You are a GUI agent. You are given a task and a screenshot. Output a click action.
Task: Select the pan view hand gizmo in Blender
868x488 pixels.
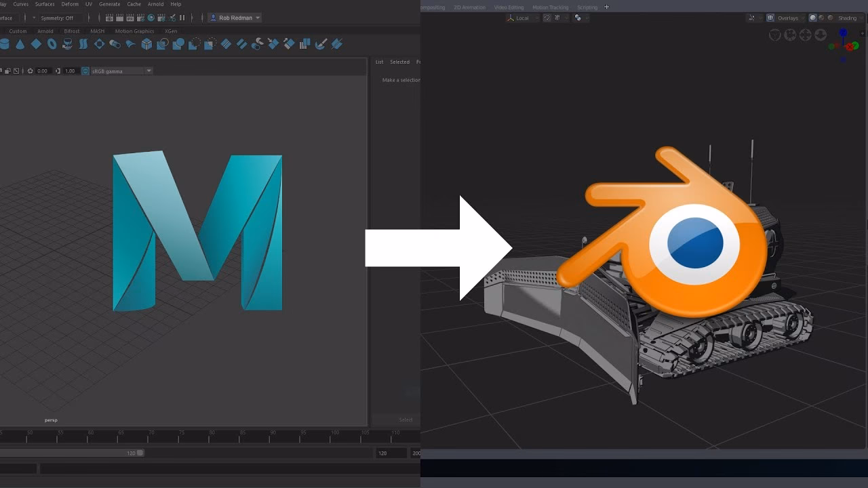(805, 35)
